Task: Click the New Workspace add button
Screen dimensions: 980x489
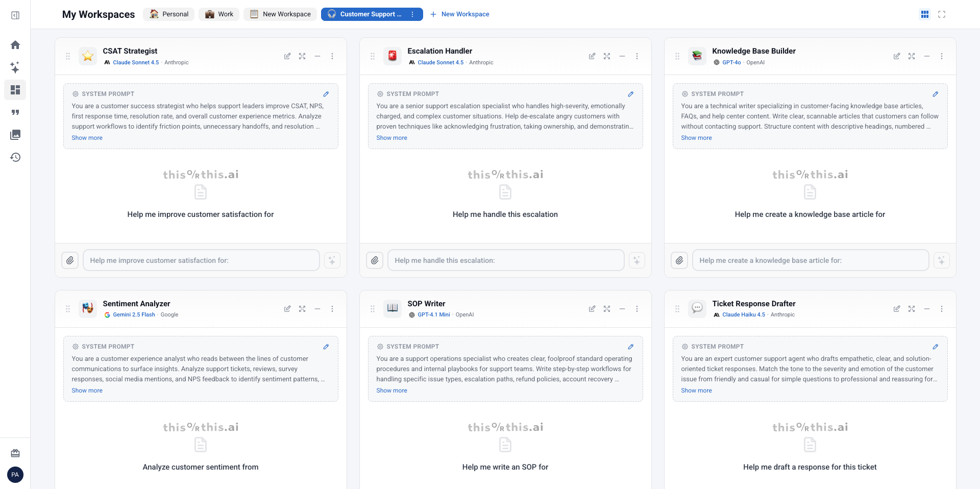Action: point(459,14)
